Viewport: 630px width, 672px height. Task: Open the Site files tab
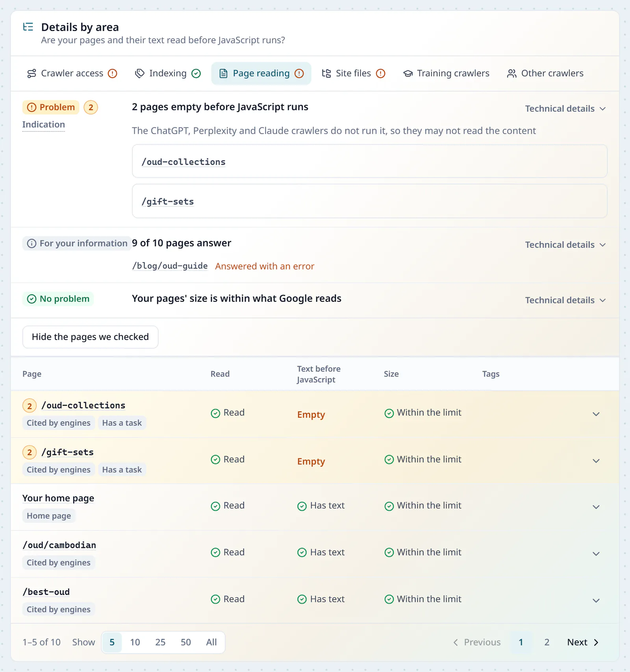[x=353, y=74]
